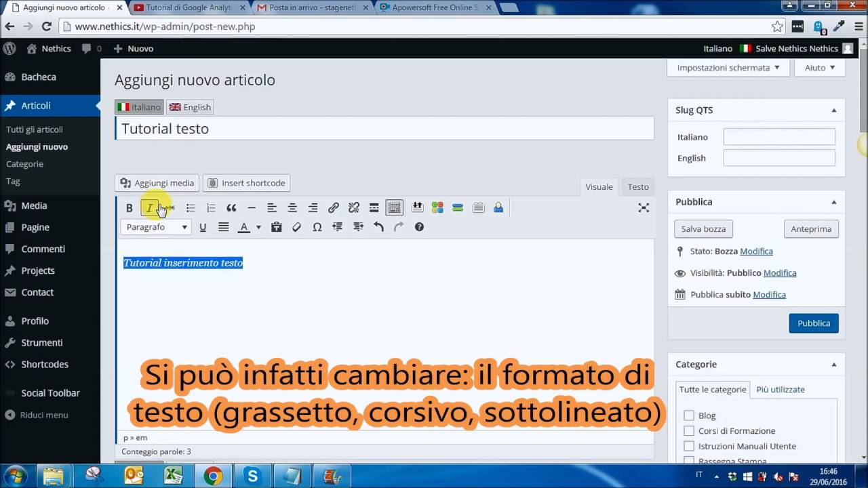868x488 pixels.
Task: Collapse the Categorie panel
Action: (834, 365)
